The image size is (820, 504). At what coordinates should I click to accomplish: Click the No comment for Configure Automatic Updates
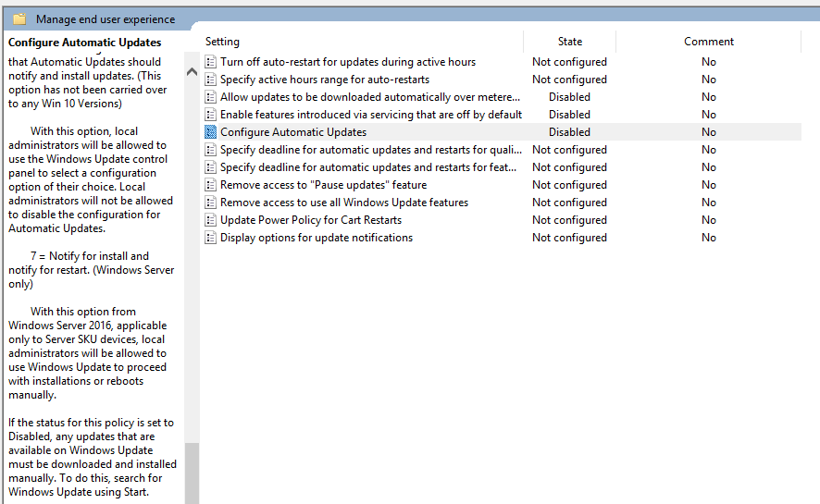point(709,132)
